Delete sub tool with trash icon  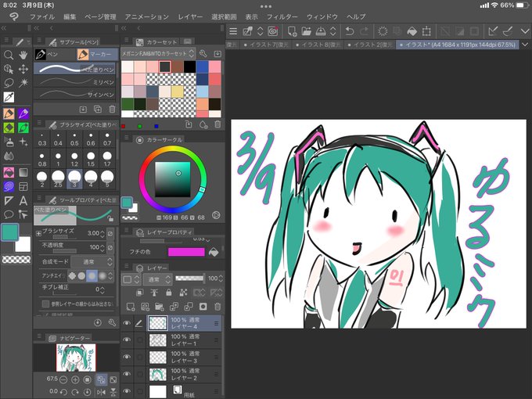(x=112, y=110)
